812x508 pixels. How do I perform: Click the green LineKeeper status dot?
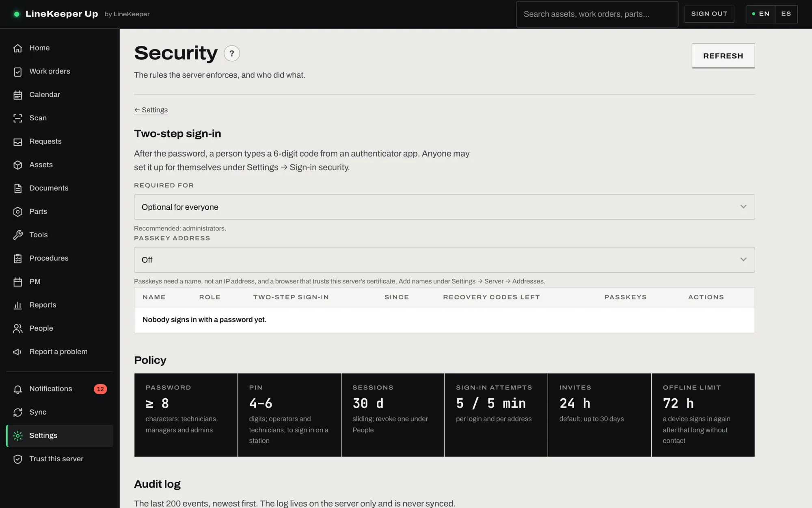(17, 14)
